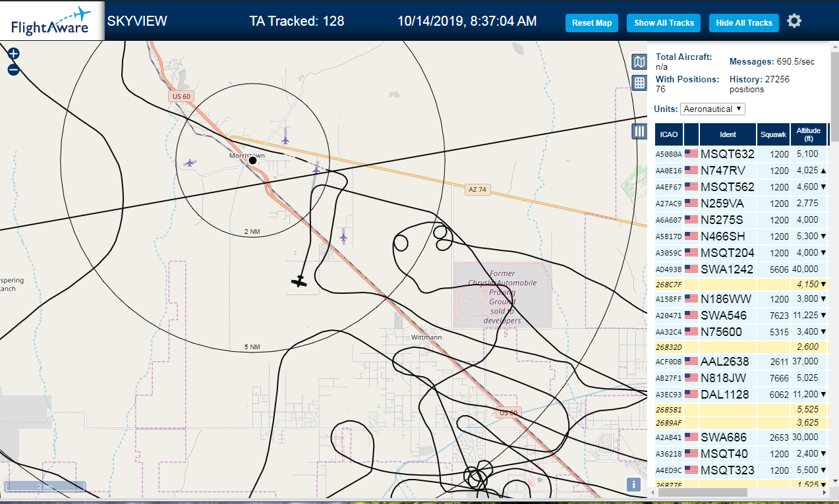Select the N75600 aircraft row
Viewport: 839px width, 504px height.
pos(741,332)
